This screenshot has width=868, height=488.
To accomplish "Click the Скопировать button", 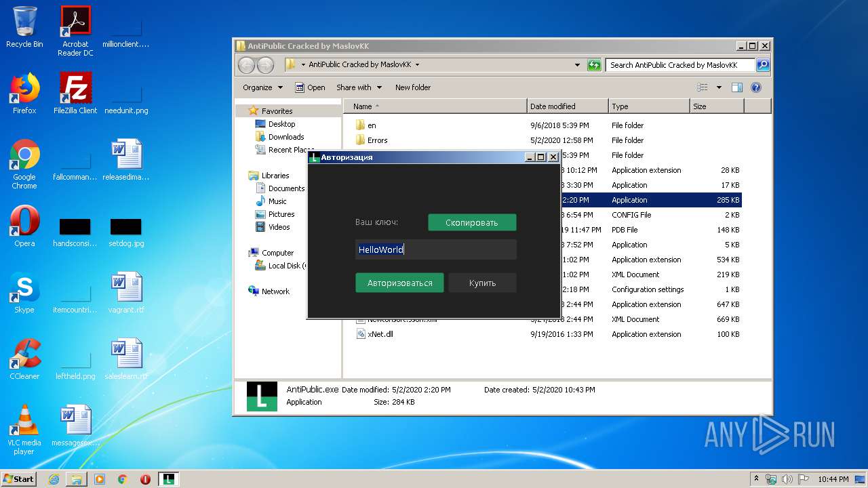I will pyautogui.click(x=472, y=222).
